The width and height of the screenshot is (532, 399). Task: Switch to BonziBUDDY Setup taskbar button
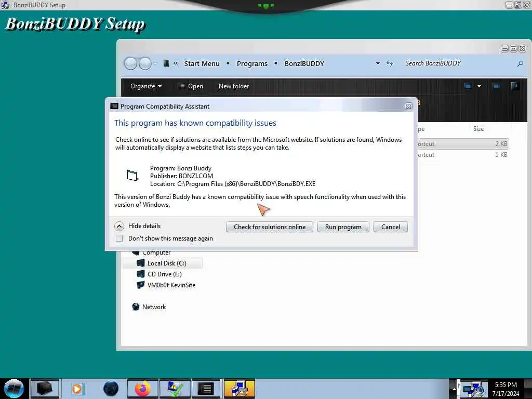pos(239,389)
